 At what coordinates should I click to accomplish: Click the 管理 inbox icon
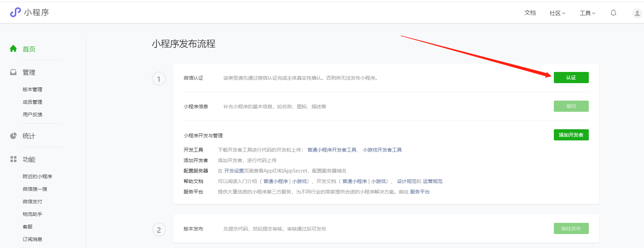[x=13, y=72]
